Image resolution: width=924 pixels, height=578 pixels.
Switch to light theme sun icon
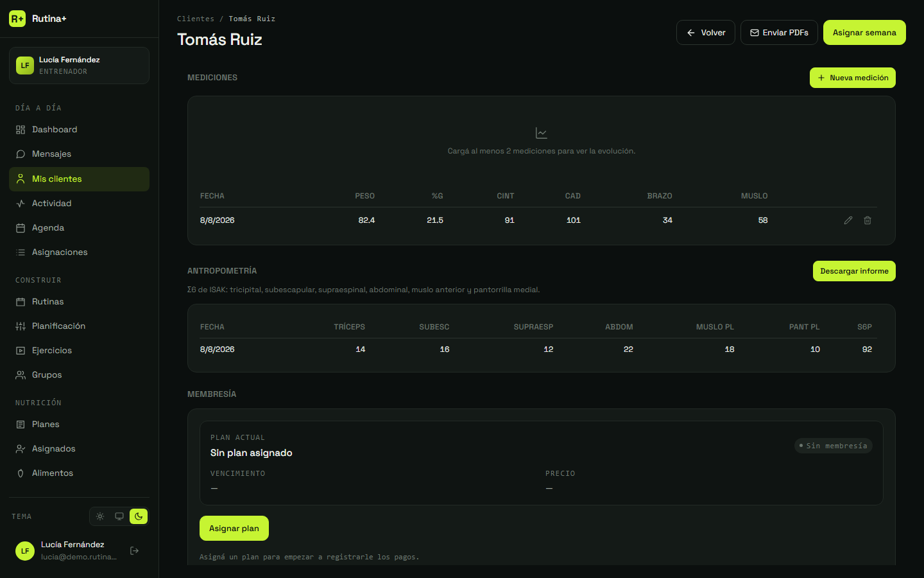pyautogui.click(x=100, y=516)
